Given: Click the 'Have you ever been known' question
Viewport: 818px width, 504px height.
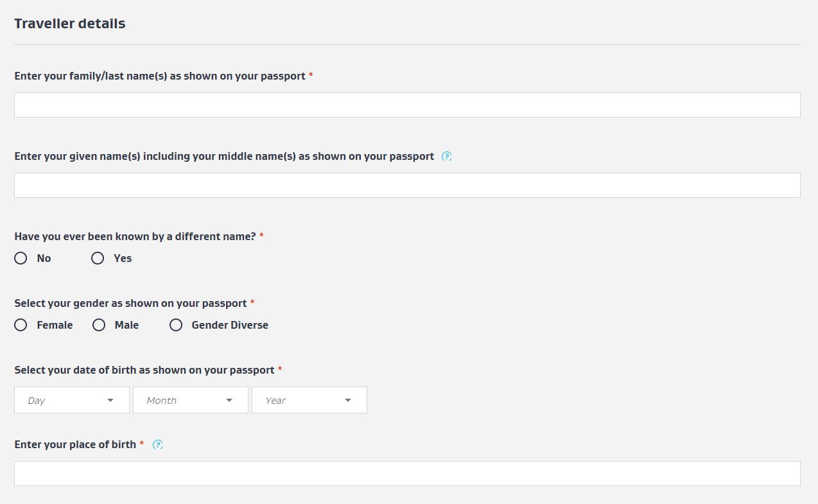Looking at the screenshot, I should coord(135,236).
